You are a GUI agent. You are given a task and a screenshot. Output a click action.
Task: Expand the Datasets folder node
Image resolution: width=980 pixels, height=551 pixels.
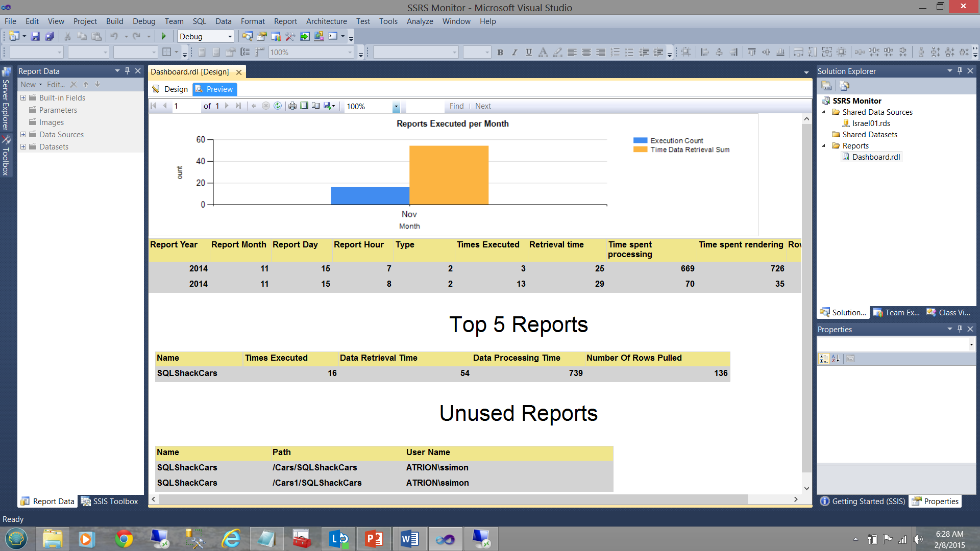[23, 146]
